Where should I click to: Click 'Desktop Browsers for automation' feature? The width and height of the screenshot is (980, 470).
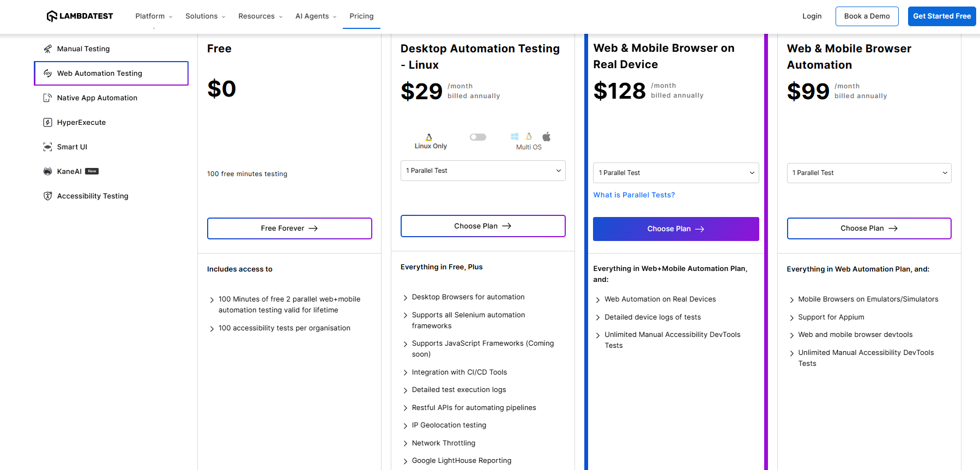point(468,297)
